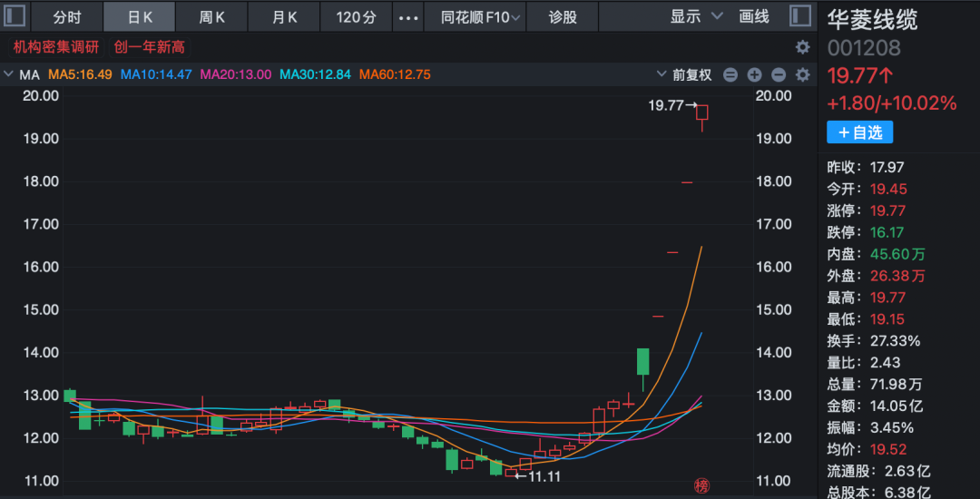Expand the 同花顺 F10 dropdown
The image size is (980, 499).
(482, 17)
